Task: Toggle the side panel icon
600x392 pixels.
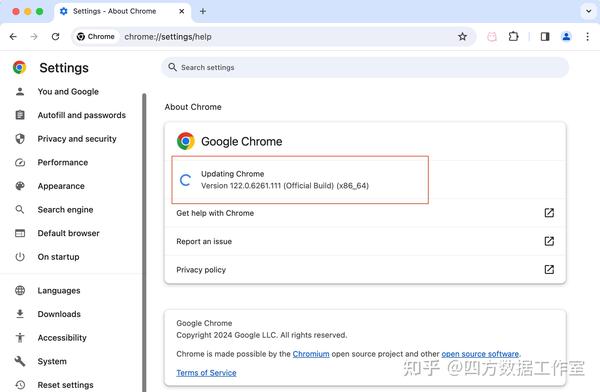Action: point(545,37)
